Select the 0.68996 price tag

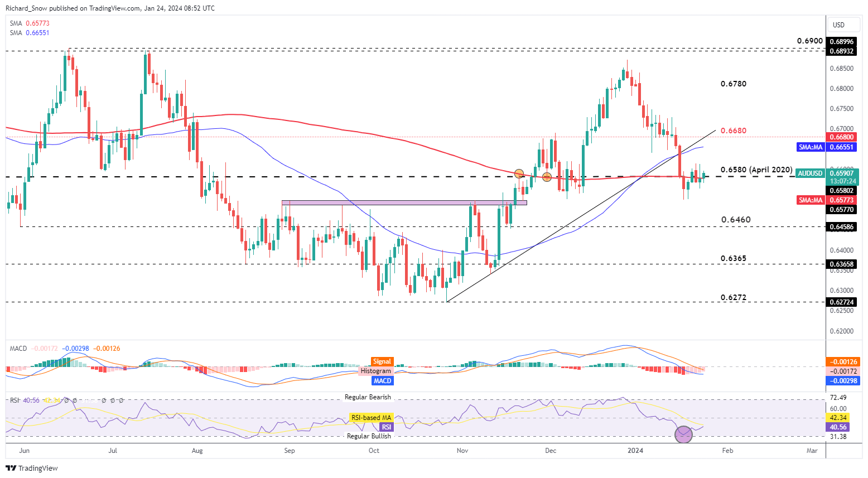pyautogui.click(x=841, y=42)
